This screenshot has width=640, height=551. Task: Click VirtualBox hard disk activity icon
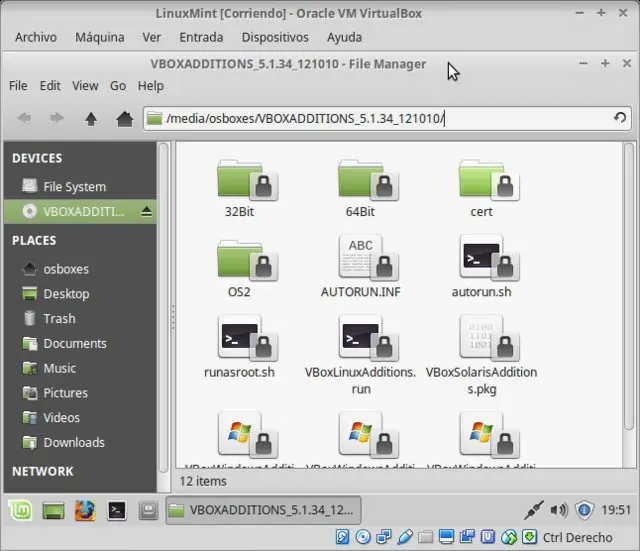click(342, 537)
